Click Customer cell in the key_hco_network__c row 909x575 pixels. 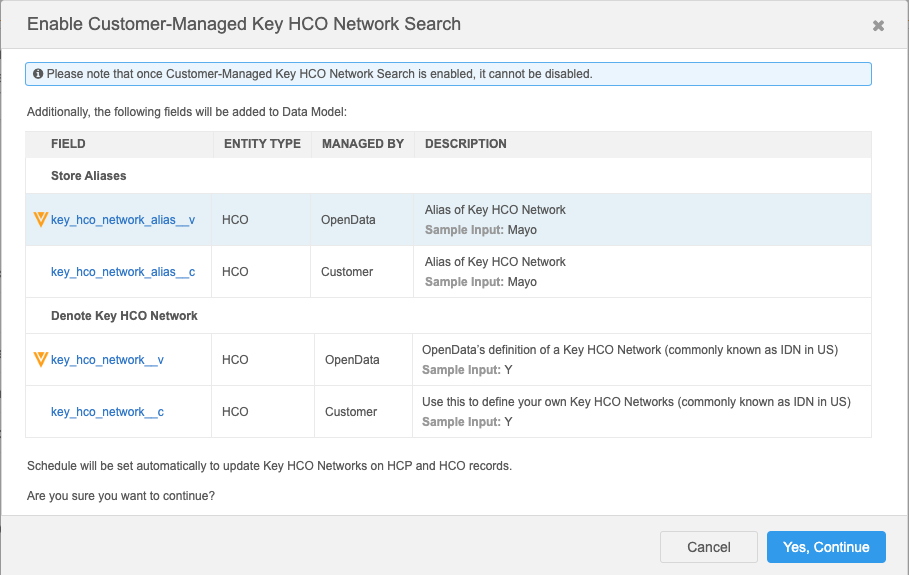[x=351, y=412]
